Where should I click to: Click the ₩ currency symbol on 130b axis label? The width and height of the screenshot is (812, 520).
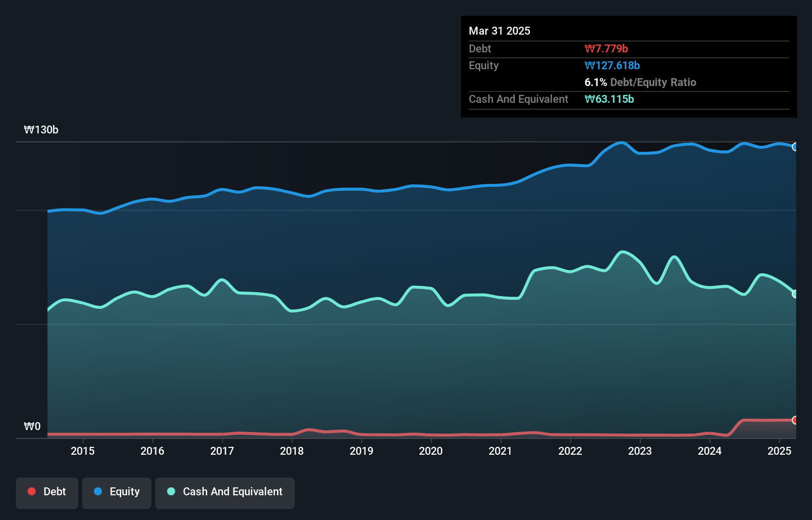point(29,130)
